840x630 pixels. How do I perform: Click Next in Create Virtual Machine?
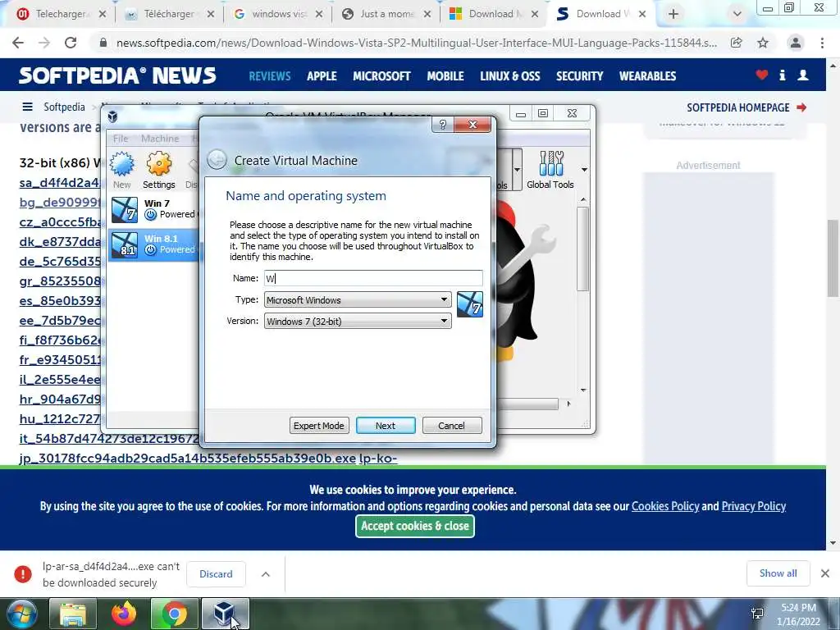click(x=386, y=426)
